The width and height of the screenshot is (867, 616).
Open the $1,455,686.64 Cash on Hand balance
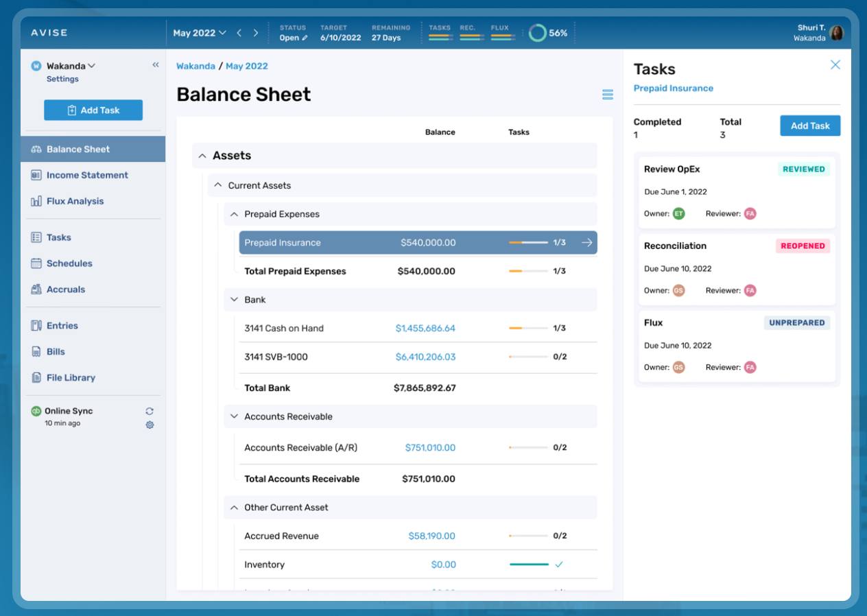(425, 329)
